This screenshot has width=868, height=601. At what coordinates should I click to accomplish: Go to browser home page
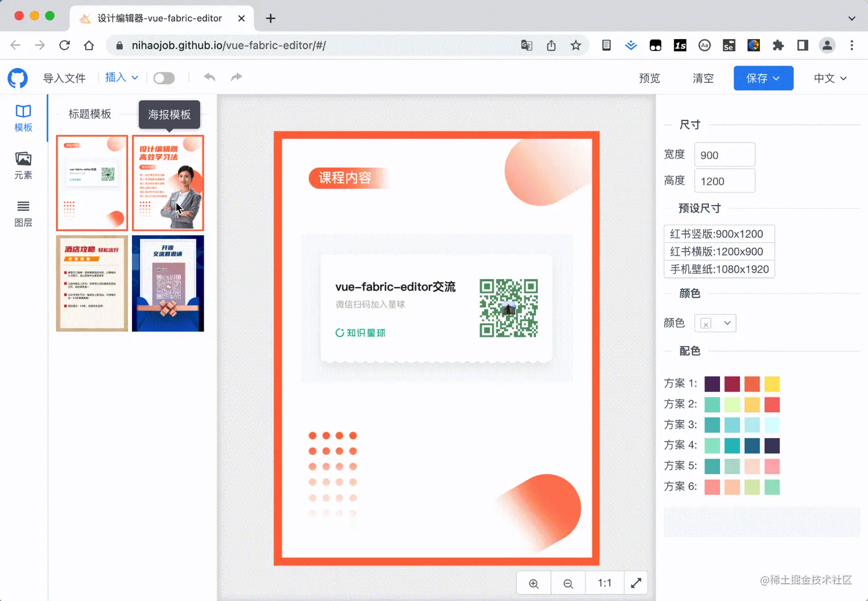click(89, 45)
